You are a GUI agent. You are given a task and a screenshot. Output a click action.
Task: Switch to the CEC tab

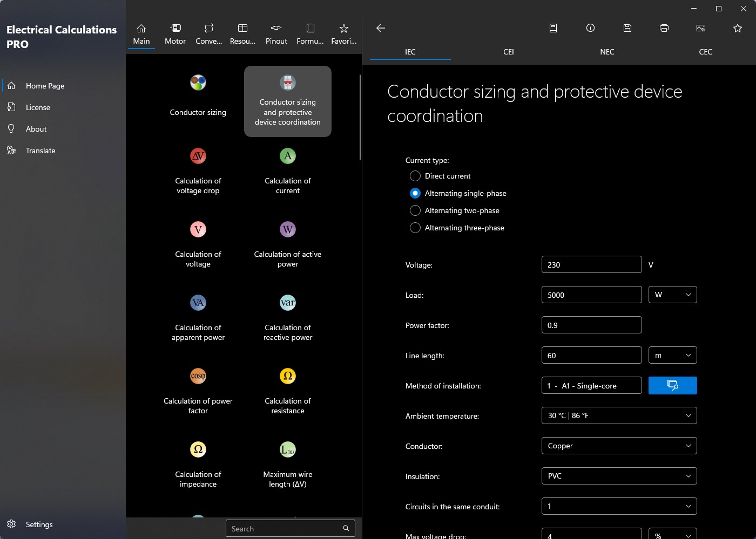pyautogui.click(x=705, y=52)
